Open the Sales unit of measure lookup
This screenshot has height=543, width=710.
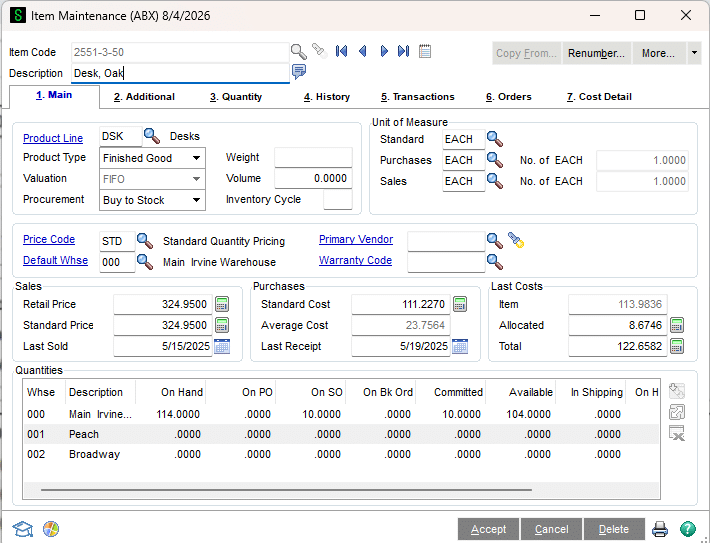click(x=494, y=181)
